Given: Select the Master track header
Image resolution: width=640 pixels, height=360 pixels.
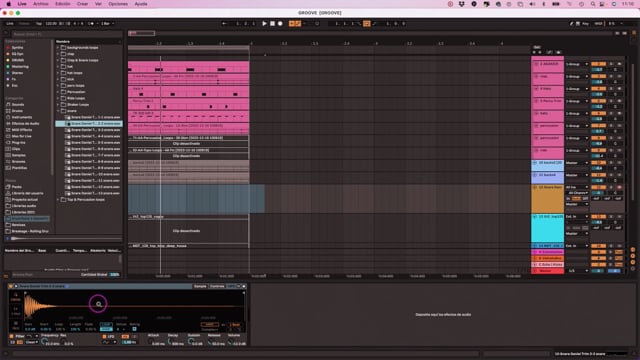Looking at the screenshot, I should tap(547, 271).
